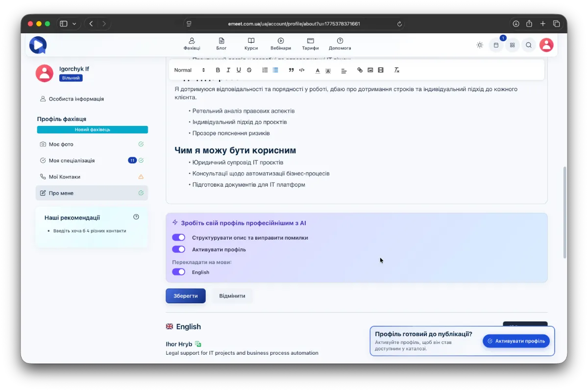
Task: Insert a numbered list in the editor
Action: pos(265,70)
